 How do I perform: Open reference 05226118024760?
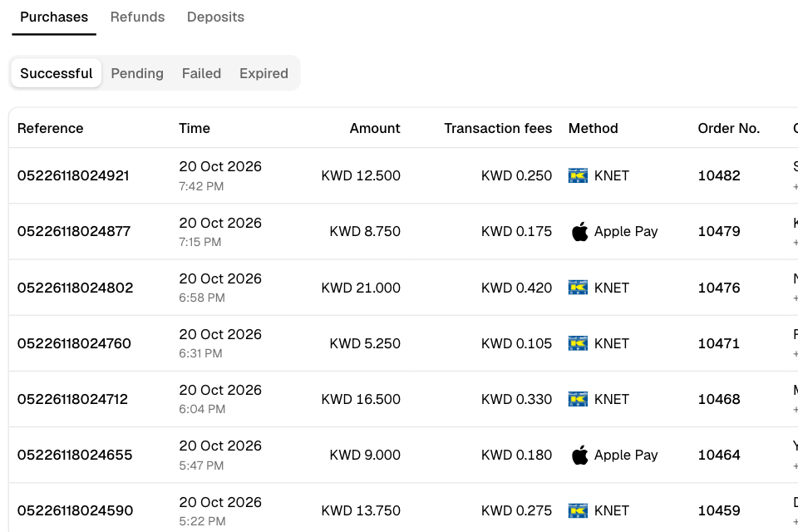click(x=74, y=343)
